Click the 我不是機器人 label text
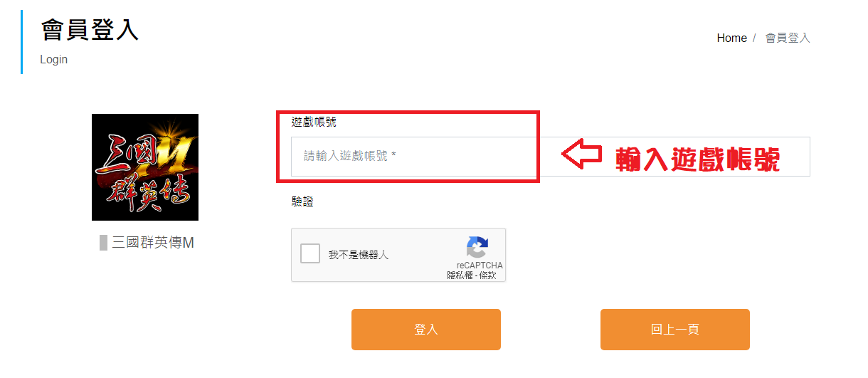The height and width of the screenshot is (378, 868). coord(359,255)
